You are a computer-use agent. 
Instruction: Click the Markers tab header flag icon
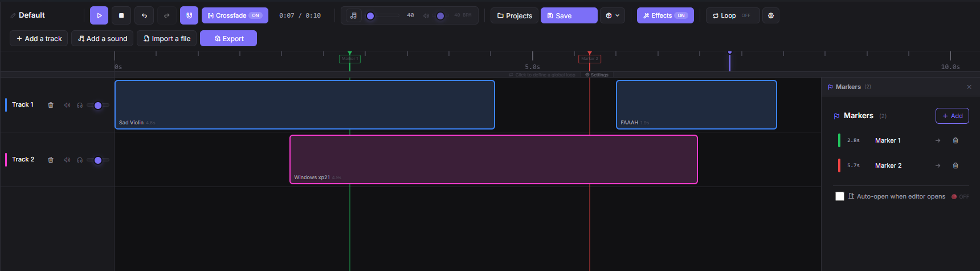[x=830, y=87]
